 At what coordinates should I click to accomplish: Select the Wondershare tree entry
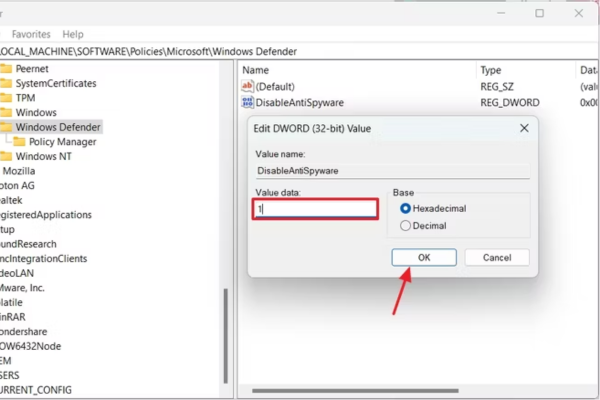click(23, 331)
